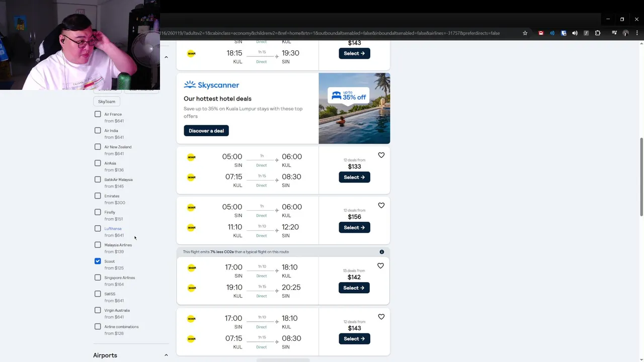Click Scoot logo on 11:10 return flight
Screen dimensions: 644x362
pos(191,227)
